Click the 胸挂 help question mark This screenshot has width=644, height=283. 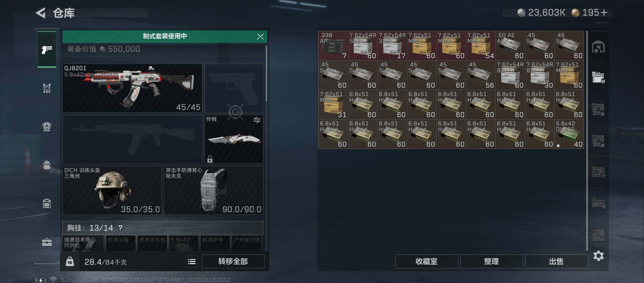pyautogui.click(x=120, y=228)
